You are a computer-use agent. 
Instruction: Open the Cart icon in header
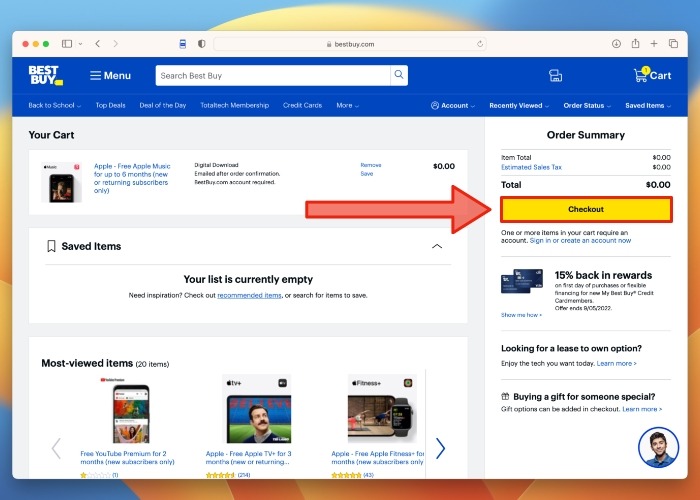click(x=652, y=75)
